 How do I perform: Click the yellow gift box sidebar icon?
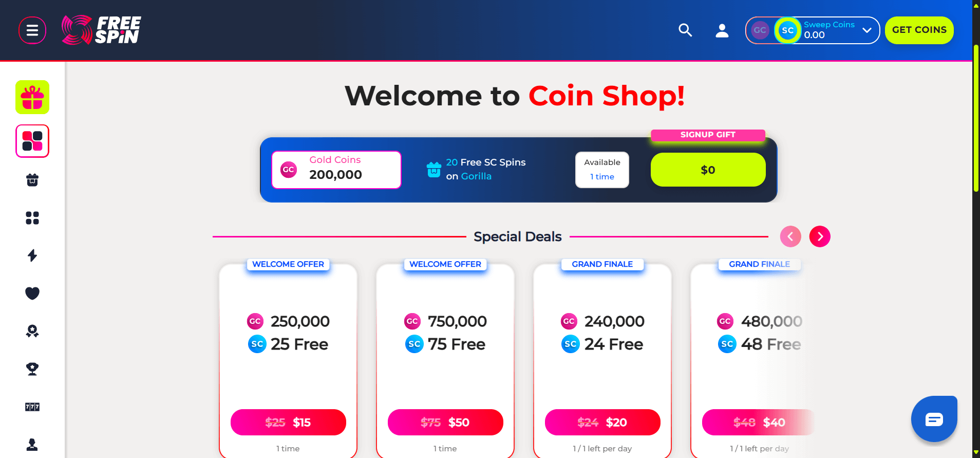[x=32, y=97]
